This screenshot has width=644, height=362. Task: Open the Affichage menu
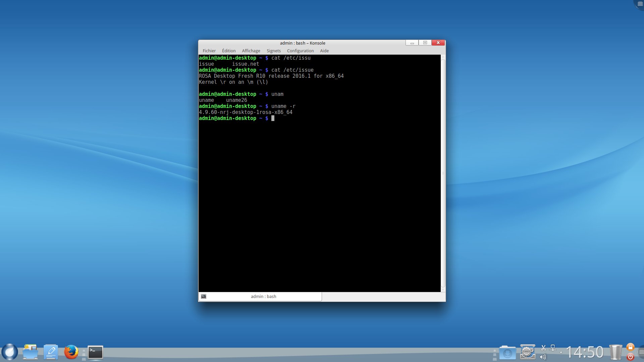click(251, 51)
